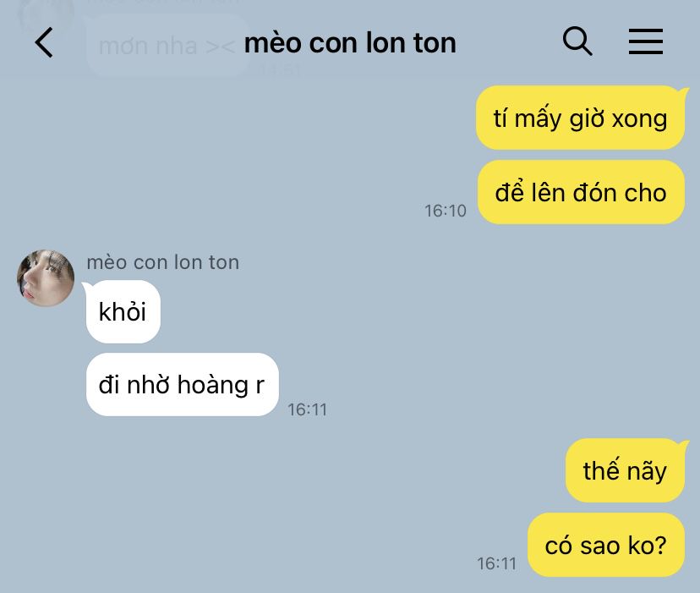Select the 'có sao ko?' message
Image resolution: width=700 pixels, height=593 pixels.
[606, 545]
